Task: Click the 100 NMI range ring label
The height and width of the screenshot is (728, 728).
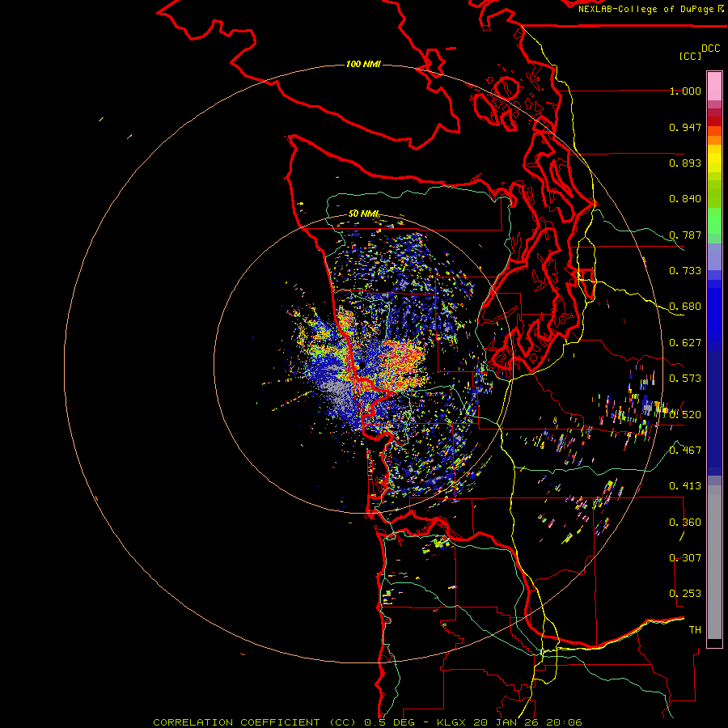Action: [363, 64]
